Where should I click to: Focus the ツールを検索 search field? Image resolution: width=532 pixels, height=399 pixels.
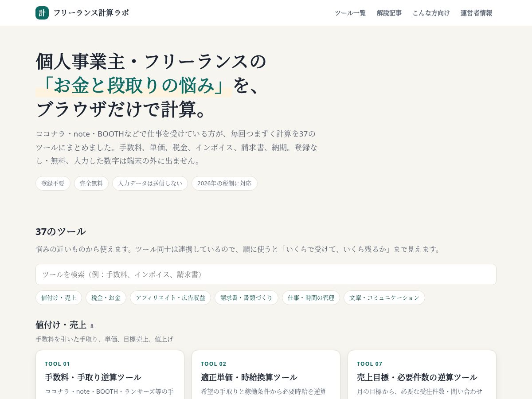point(266,274)
